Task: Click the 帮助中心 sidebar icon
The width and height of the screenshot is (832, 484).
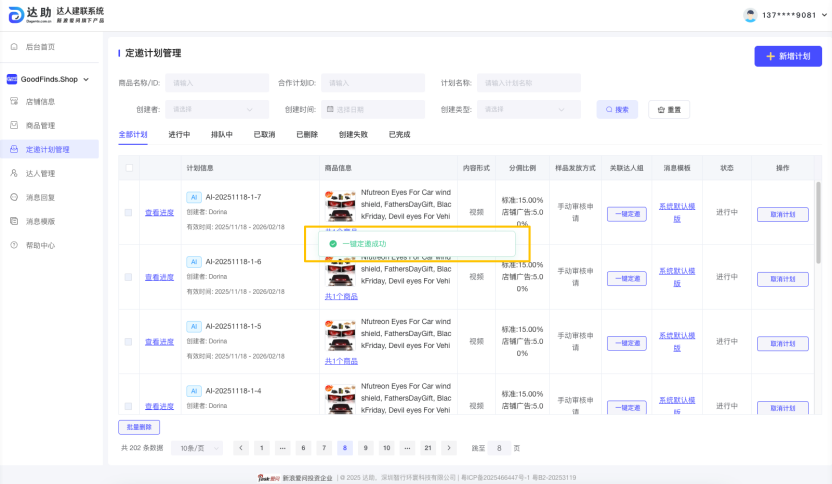Action: [14, 245]
